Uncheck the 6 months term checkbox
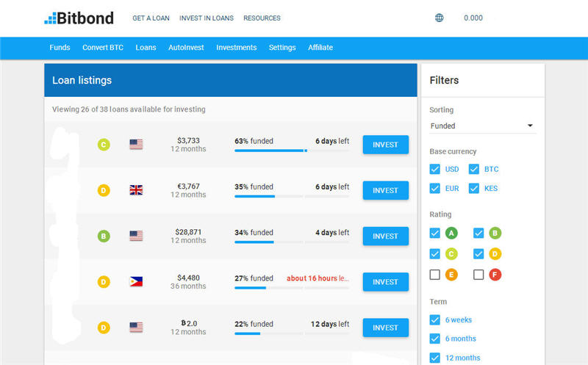The height and width of the screenshot is (365, 588). pos(434,339)
